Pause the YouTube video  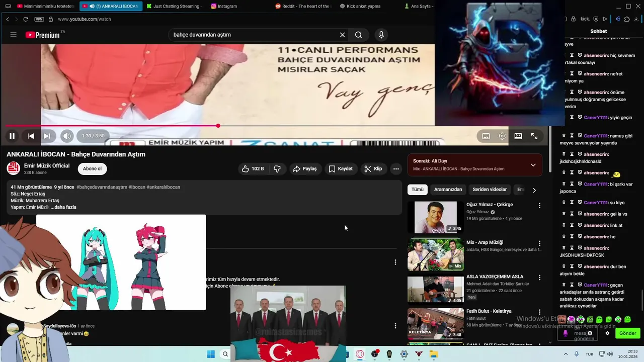point(12,136)
